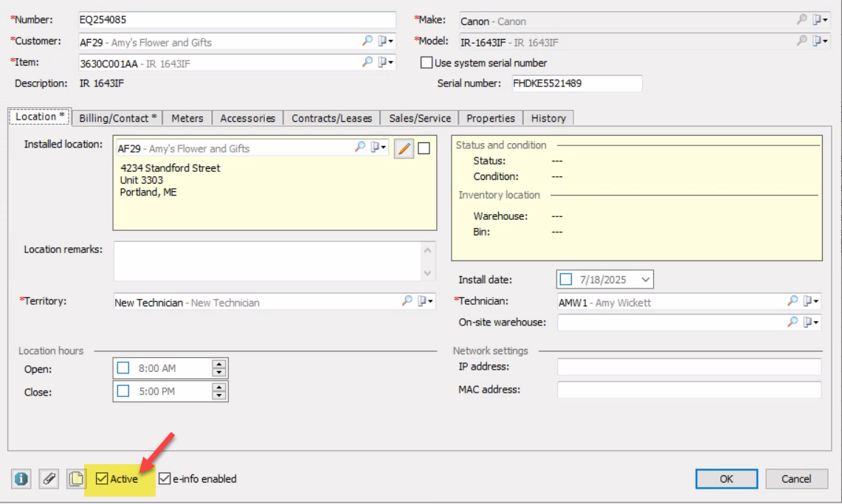Click the Location remarks scrollbar up arrow

pos(427,250)
